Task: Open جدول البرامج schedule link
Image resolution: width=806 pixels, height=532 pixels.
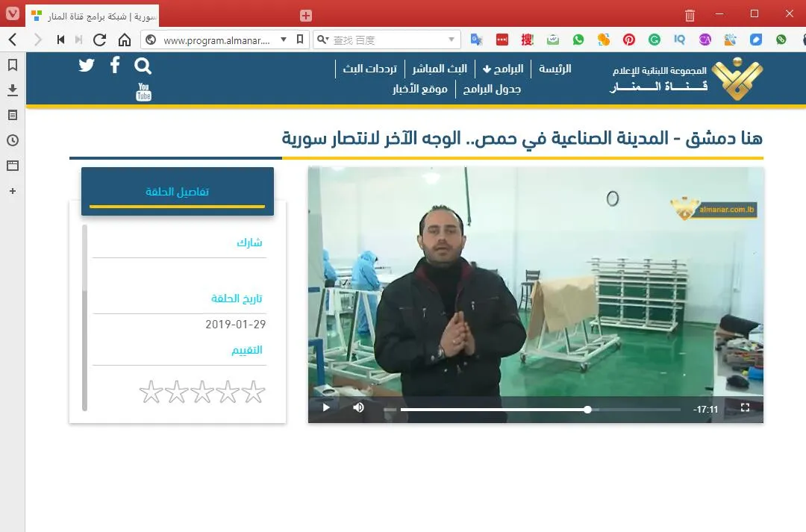Action: point(492,89)
